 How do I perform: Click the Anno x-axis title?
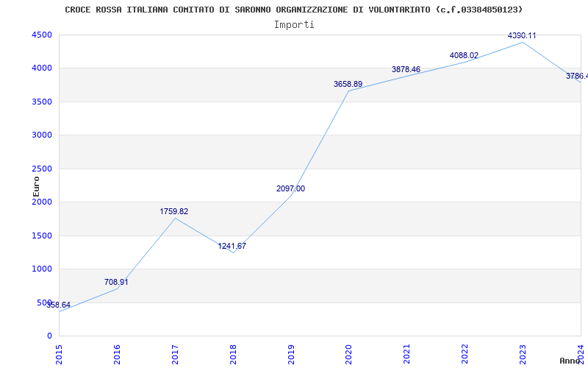pos(570,361)
